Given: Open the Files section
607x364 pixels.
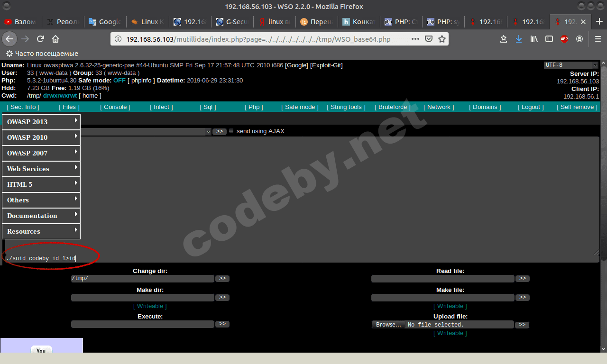Looking at the screenshot, I should tap(69, 107).
